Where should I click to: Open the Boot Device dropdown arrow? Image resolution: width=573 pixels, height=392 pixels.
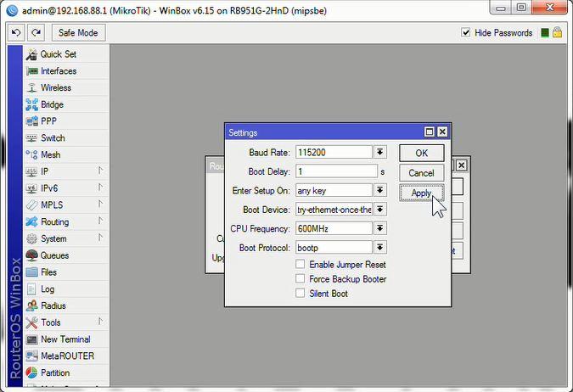[x=380, y=210]
